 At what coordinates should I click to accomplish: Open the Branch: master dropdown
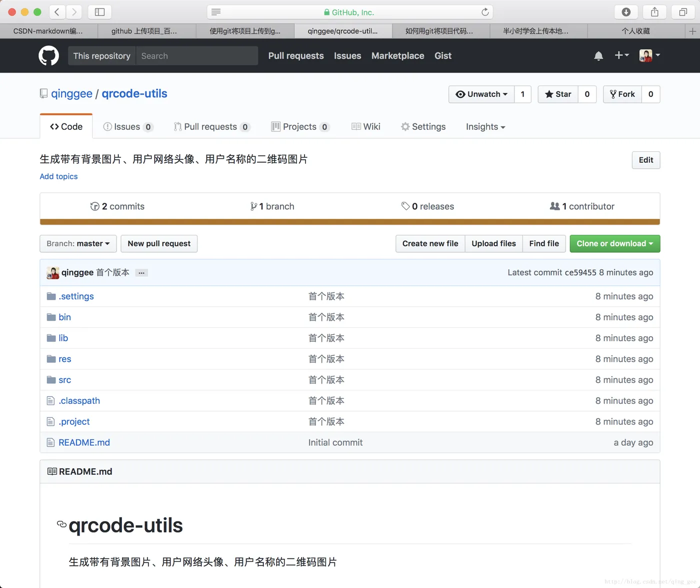pyautogui.click(x=78, y=243)
